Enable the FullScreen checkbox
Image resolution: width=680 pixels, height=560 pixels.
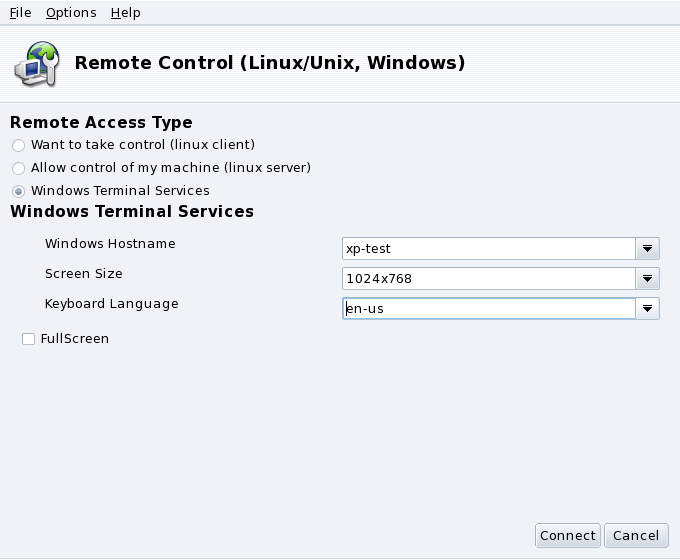28,339
